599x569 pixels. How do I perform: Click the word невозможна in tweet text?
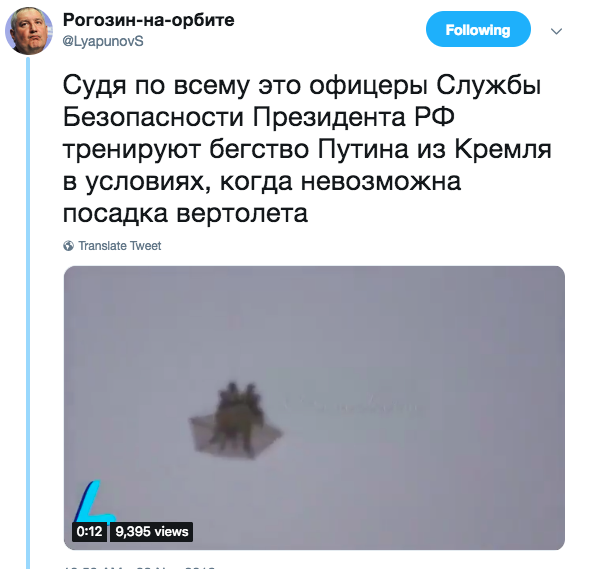381,181
